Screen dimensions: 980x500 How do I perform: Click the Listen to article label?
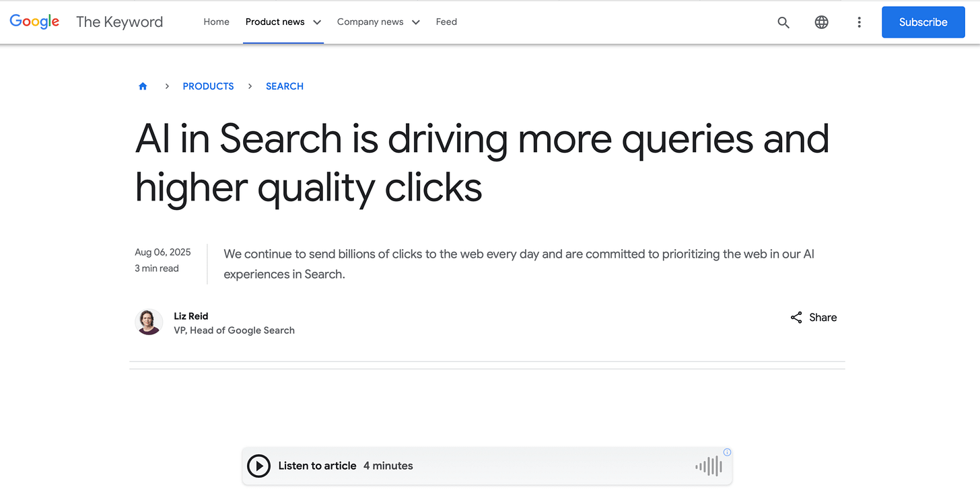317,466
